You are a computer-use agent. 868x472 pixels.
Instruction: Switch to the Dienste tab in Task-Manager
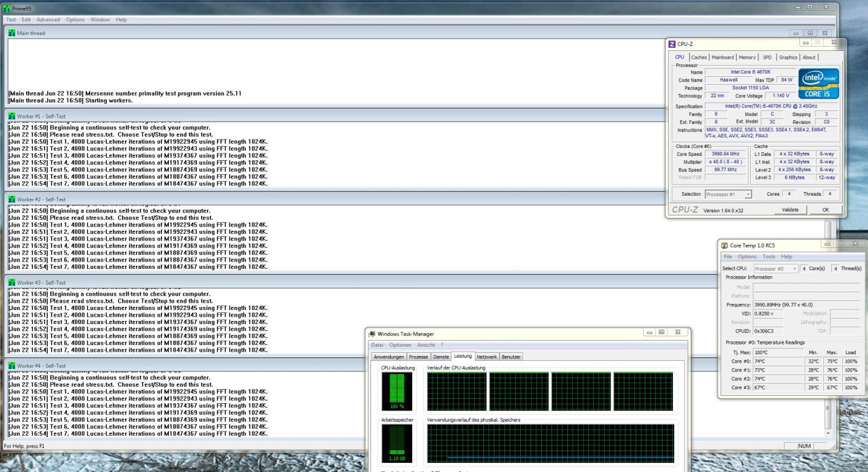pos(441,357)
